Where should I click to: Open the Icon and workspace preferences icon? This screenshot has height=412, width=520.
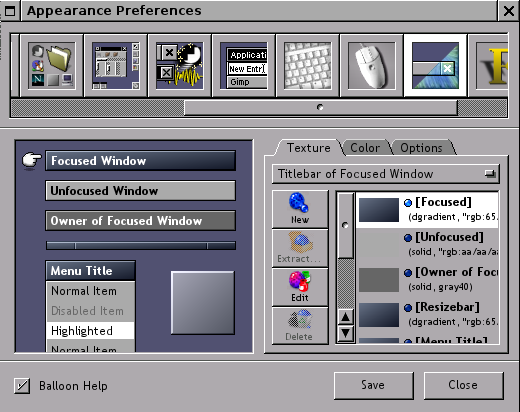tap(52, 65)
